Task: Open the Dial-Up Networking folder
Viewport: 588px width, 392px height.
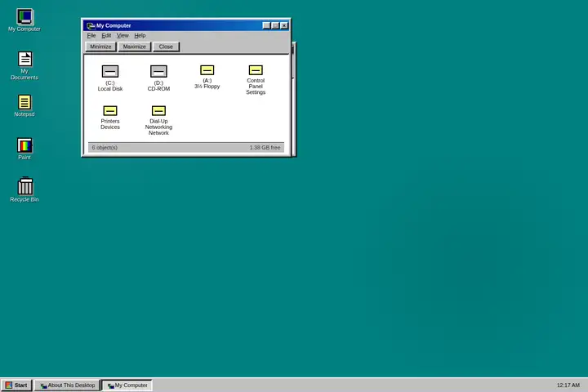Action: [158, 120]
